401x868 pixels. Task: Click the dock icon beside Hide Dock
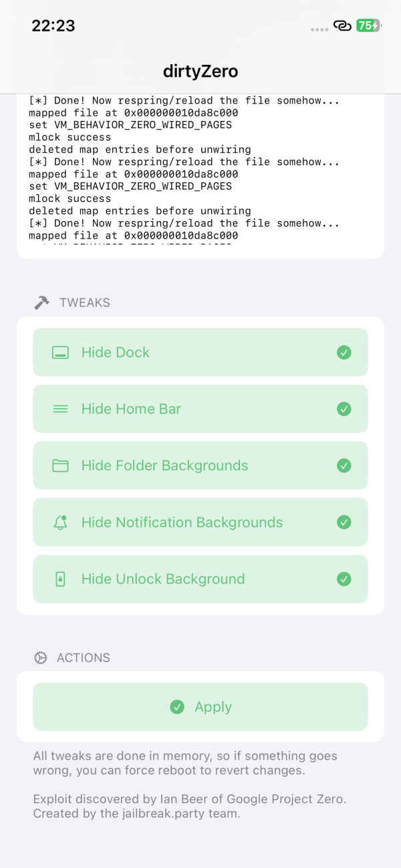60,353
